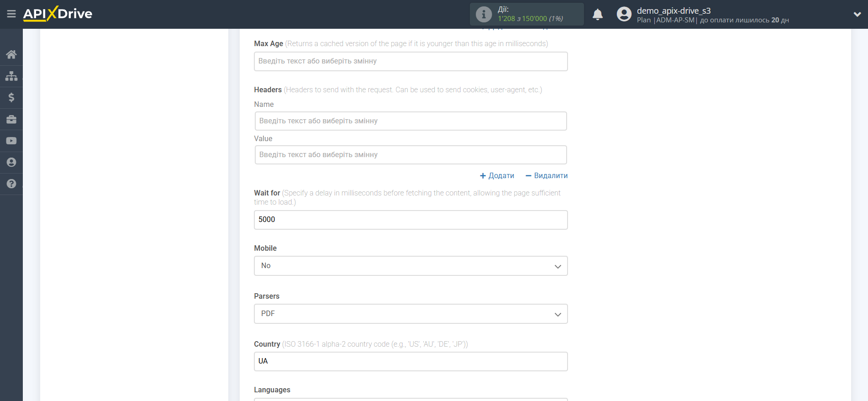Go to home via sidebar house icon
Viewport: 868px width, 401px height.
point(11,54)
